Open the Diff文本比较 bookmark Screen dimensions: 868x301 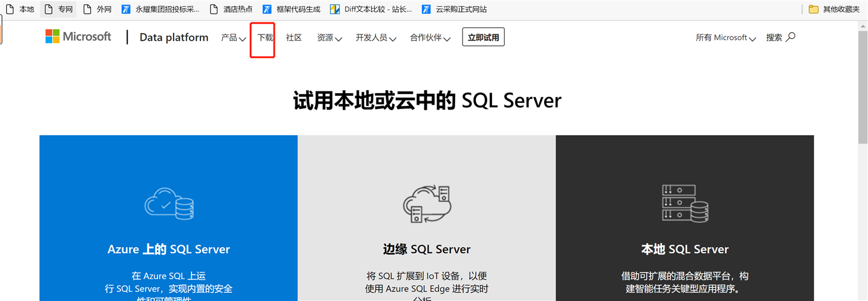pos(371,9)
